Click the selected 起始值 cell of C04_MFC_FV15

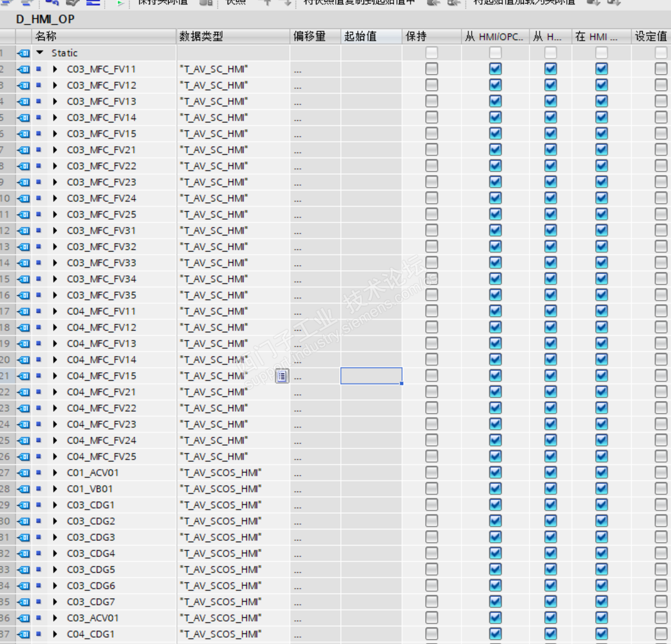pyautogui.click(x=371, y=376)
